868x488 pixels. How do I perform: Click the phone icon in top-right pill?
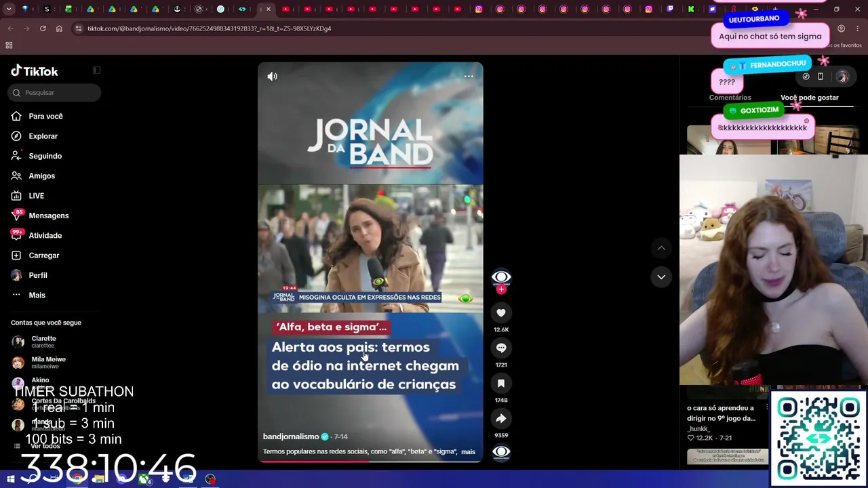tap(820, 77)
